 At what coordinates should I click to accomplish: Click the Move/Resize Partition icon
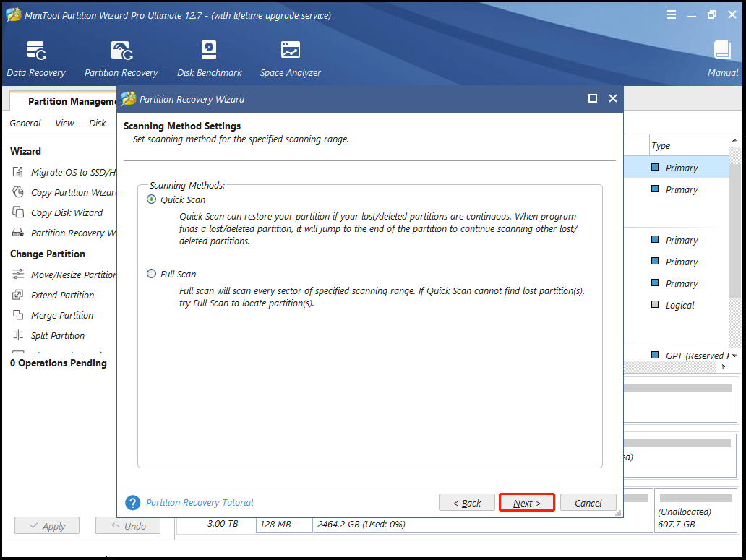pos(18,275)
